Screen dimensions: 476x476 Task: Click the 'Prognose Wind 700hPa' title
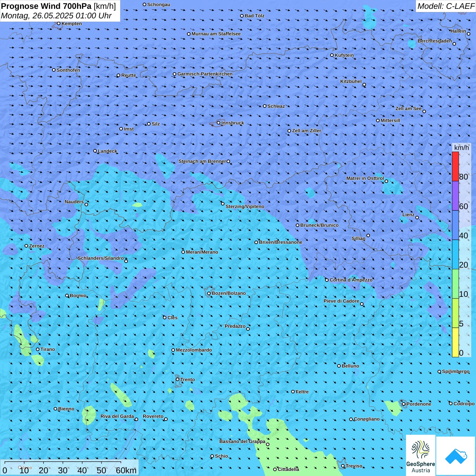pyautogui.click(x=47, y=6)
